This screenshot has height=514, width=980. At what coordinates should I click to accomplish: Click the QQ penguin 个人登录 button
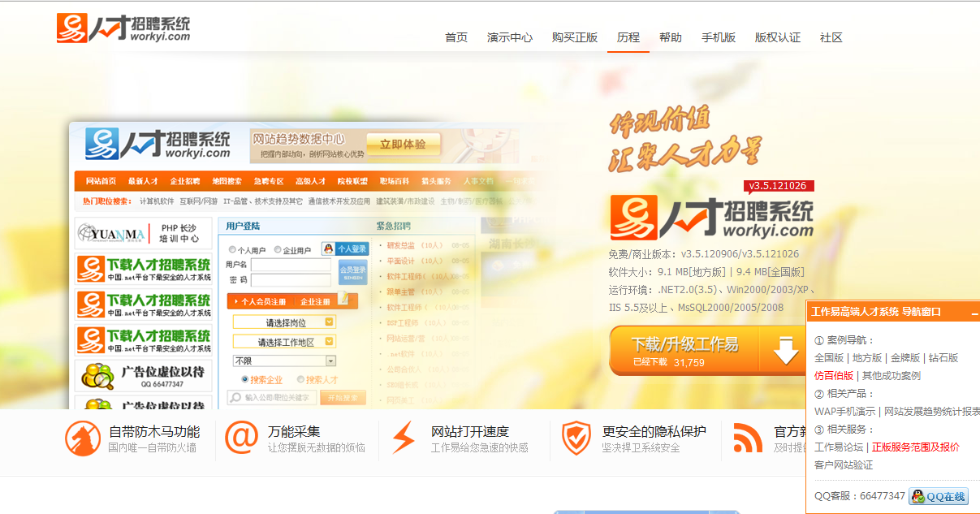click(x=345, y=249)
